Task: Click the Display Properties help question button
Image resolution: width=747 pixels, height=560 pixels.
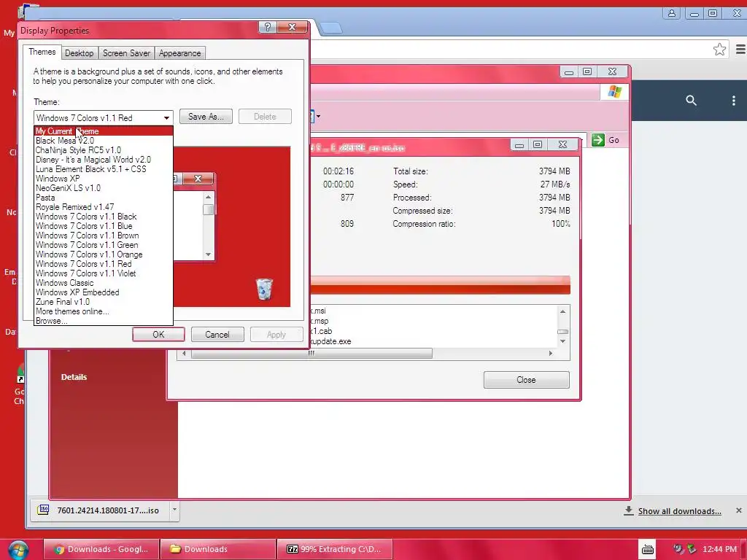Action: point(268,27)
